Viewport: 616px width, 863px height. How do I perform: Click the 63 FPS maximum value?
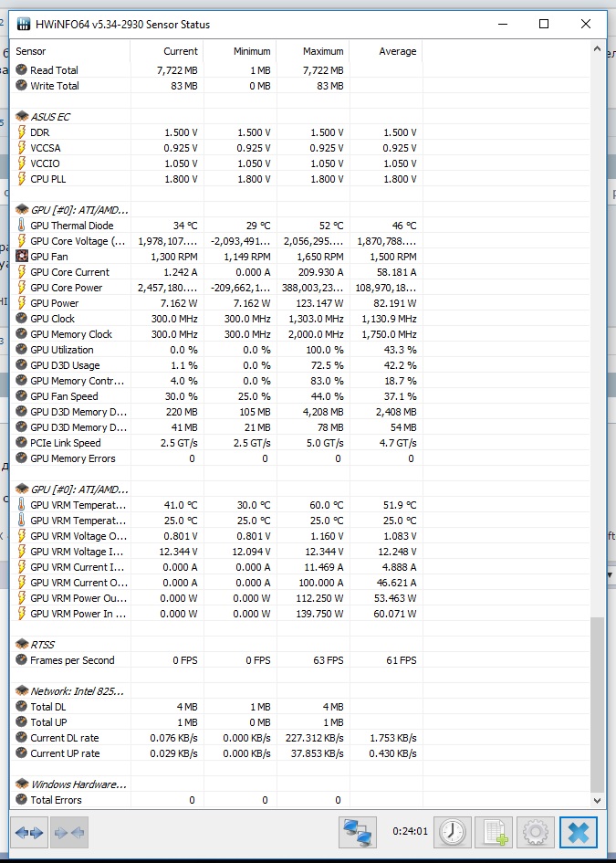tap(329, 660)
